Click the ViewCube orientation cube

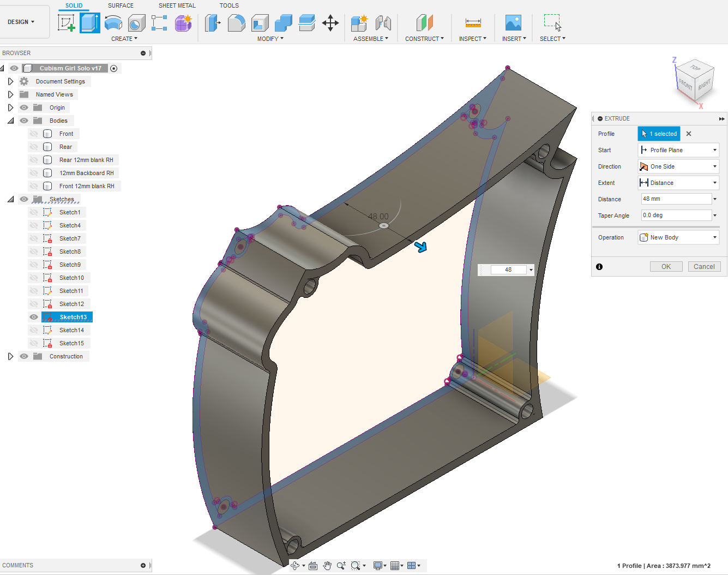(x=694, y=81)
